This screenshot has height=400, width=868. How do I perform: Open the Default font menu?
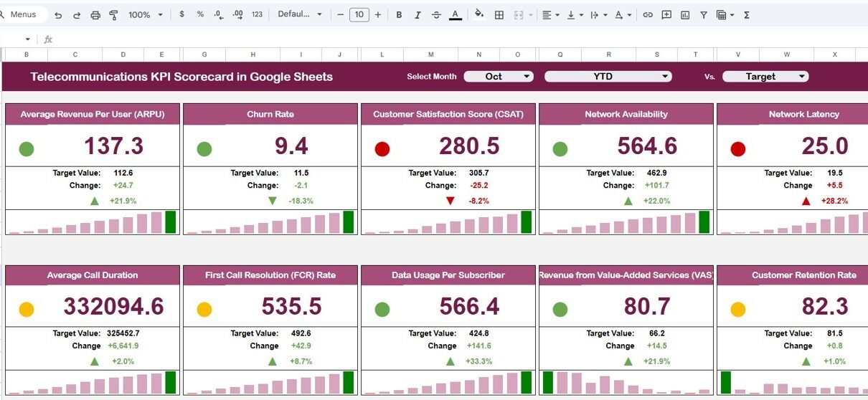point(299,14)
